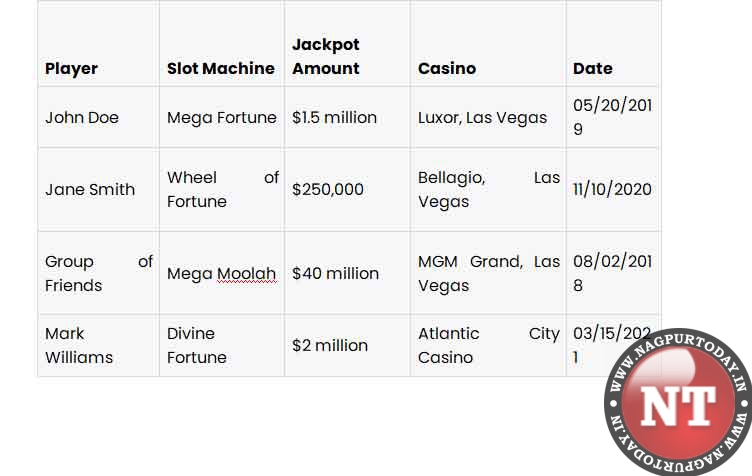Viewport: 752px width, 476px height.
Task: Click the Wheel of Fortune cell
Action: (x=222, y=189)
